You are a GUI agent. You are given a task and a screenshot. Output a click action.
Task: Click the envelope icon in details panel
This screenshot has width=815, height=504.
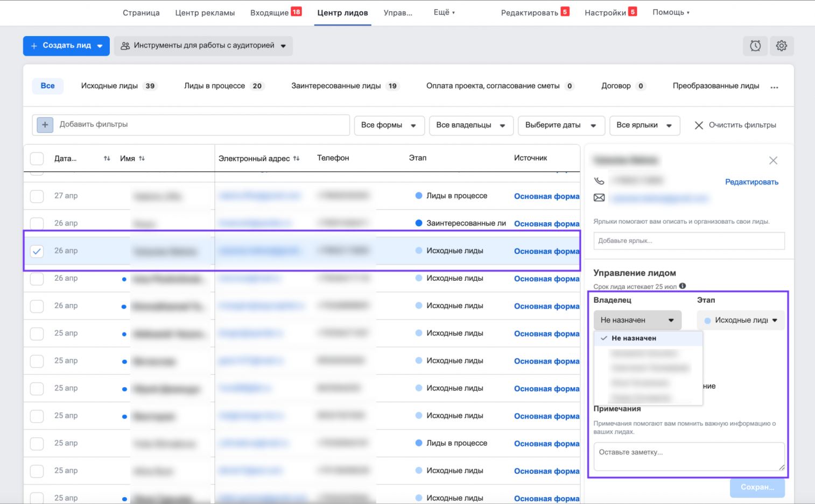pyautogui.click(x=599, y=198)
